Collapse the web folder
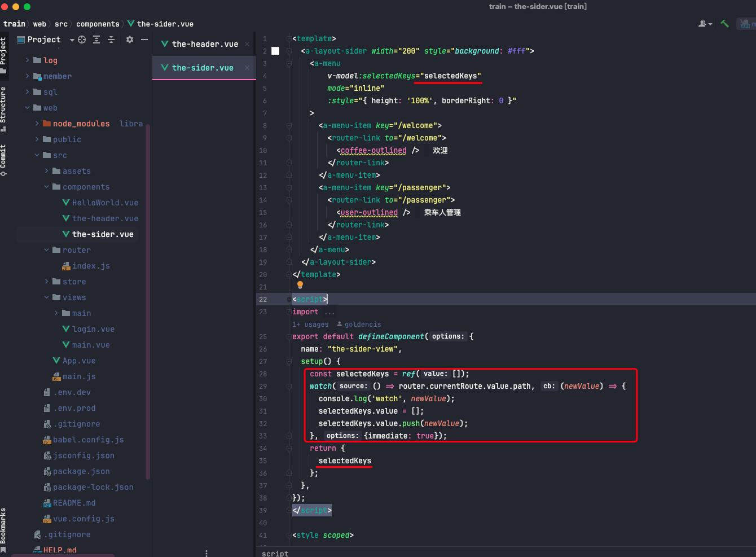This screenshot has height=557, width=756. [27, 108]
